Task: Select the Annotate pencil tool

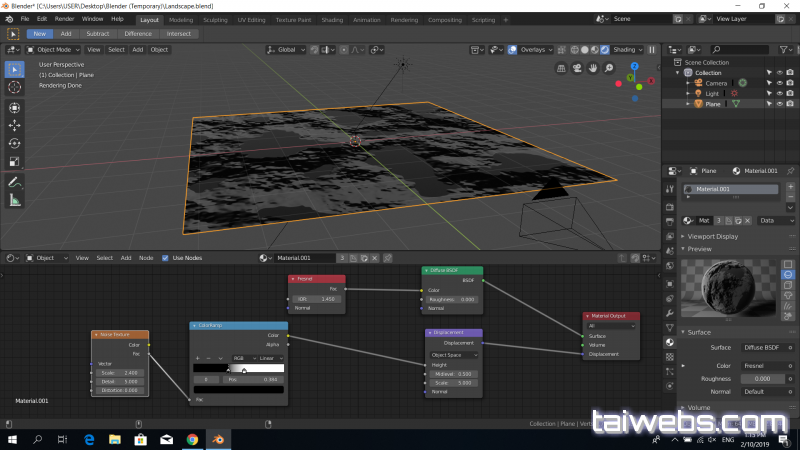Action: 14,183
